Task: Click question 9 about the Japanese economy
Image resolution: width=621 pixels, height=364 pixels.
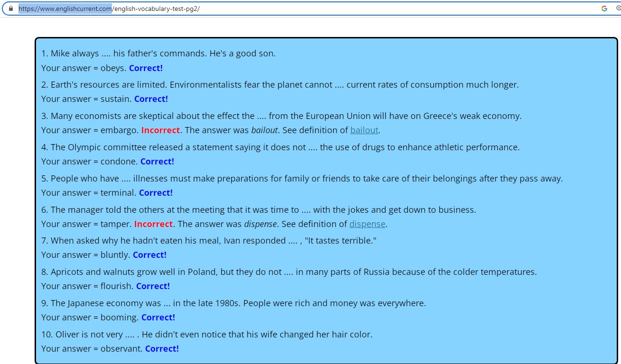Action: 234,303
